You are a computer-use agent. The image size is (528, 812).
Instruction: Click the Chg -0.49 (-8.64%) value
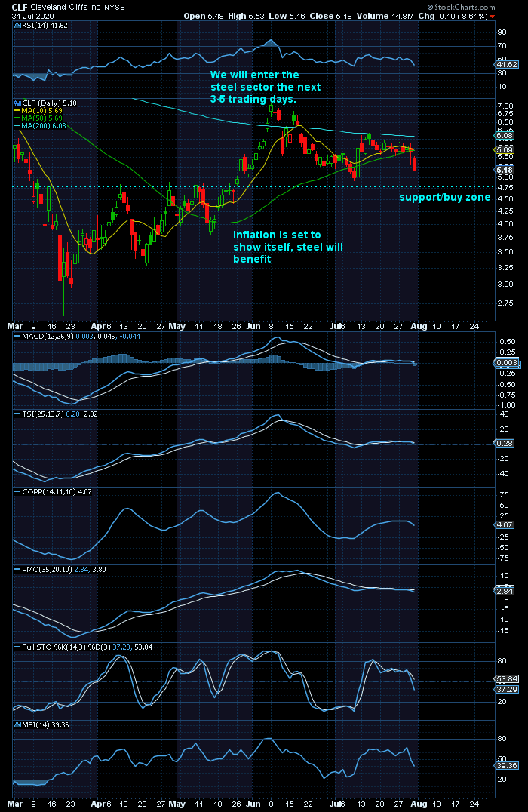453,16
